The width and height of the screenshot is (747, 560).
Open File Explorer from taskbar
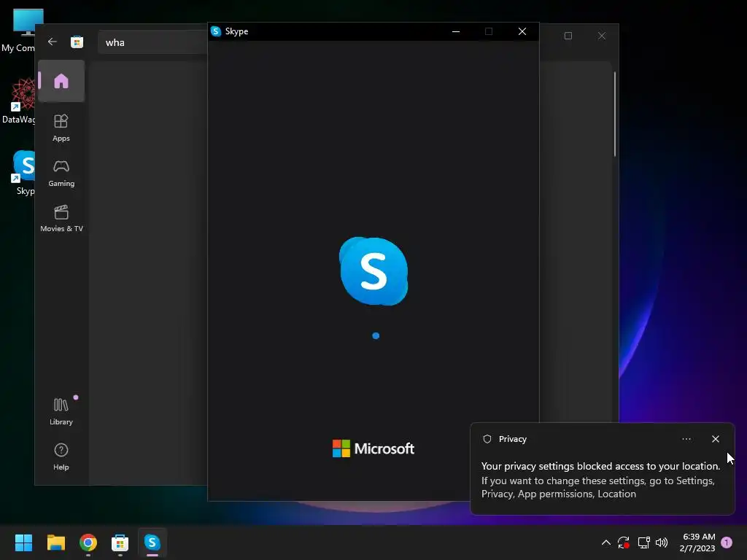tap(55, 542)
